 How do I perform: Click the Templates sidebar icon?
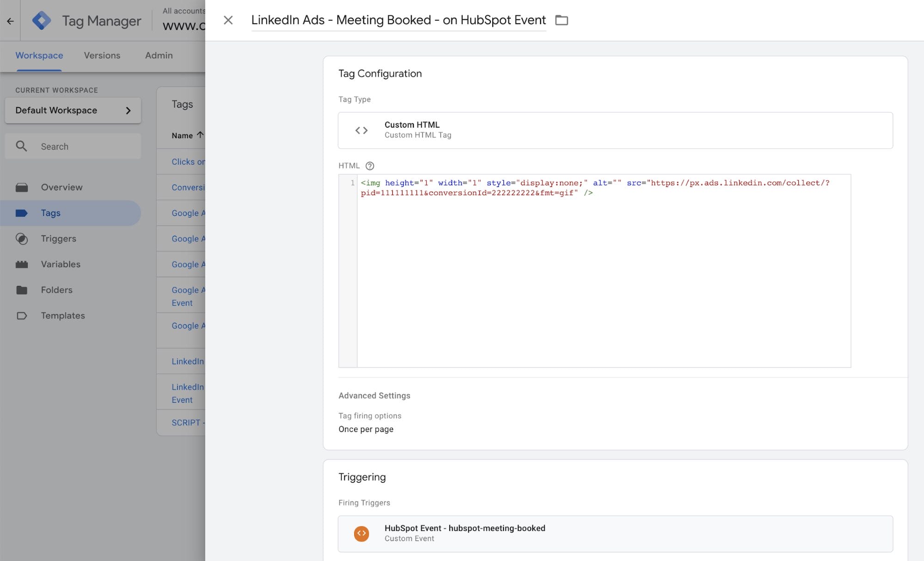pos(21,315)
